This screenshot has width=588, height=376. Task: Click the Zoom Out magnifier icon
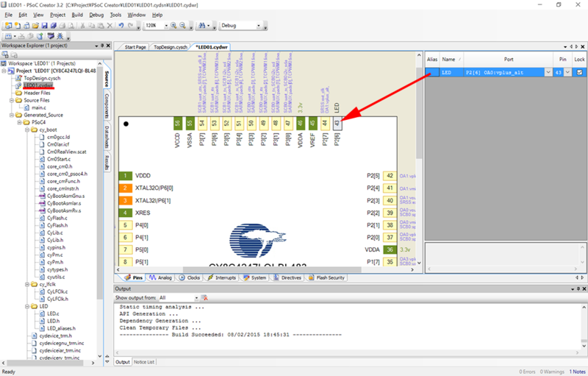tap(182, 26)
